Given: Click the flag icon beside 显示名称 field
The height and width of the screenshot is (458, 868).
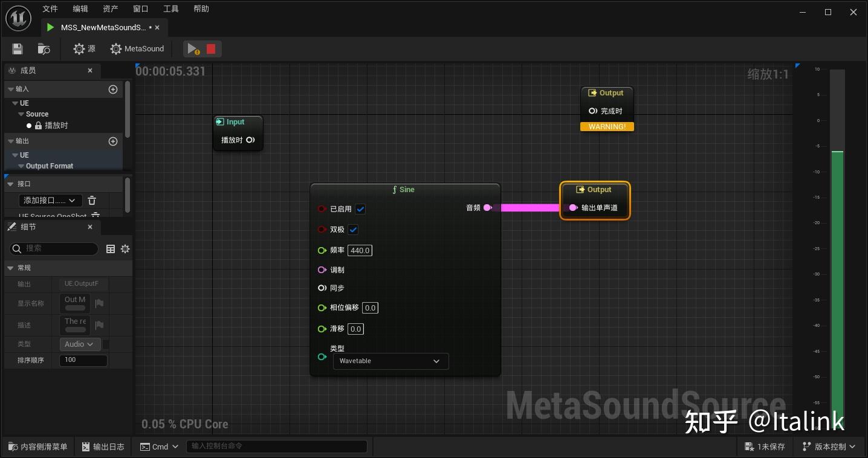Looking at the screenshot, I should 99,303.
